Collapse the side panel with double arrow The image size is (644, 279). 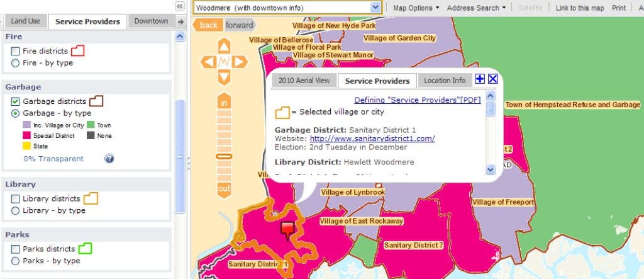(x=180, y=6)
